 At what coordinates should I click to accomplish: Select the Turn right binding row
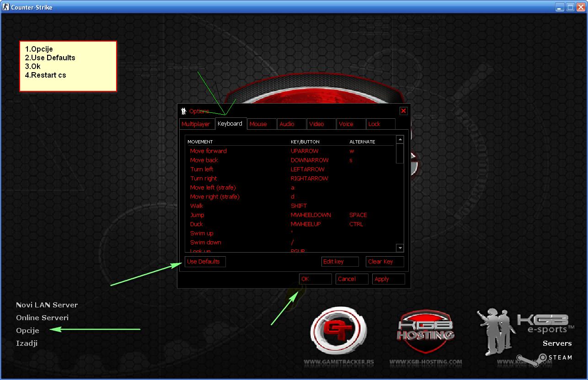[x=291, y=179]
